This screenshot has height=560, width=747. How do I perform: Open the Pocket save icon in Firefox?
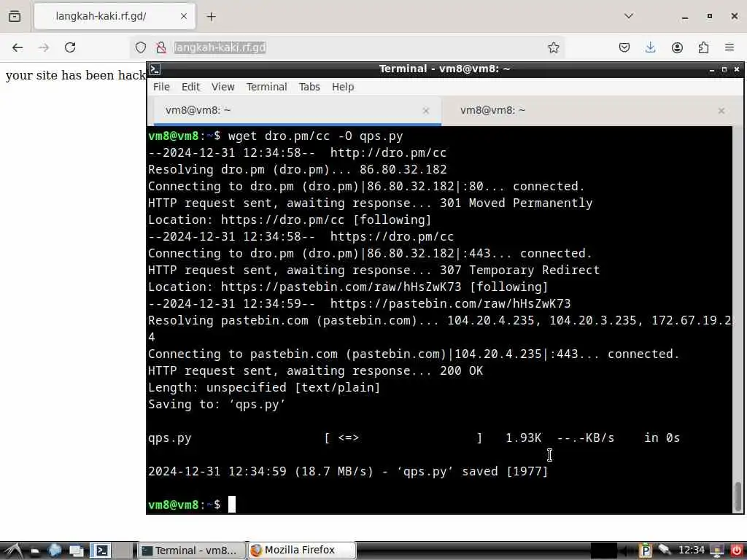tap(624, 47)
